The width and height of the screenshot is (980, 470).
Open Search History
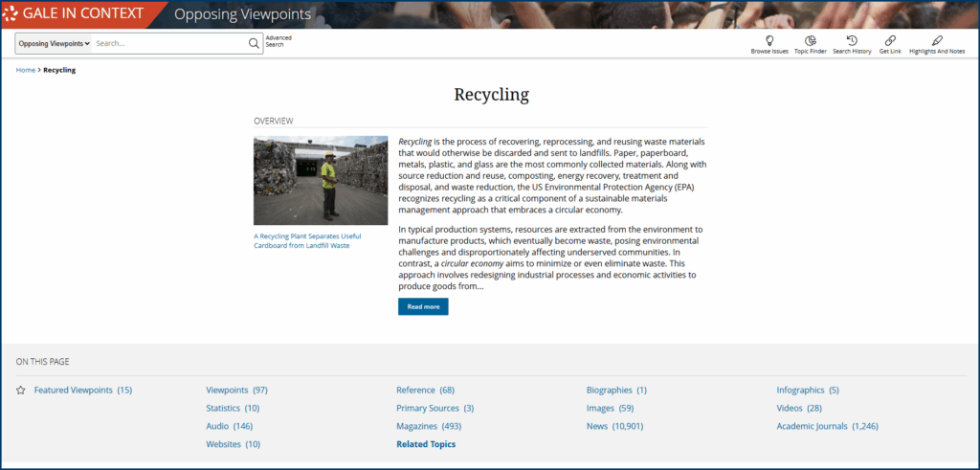coord(852,45)
